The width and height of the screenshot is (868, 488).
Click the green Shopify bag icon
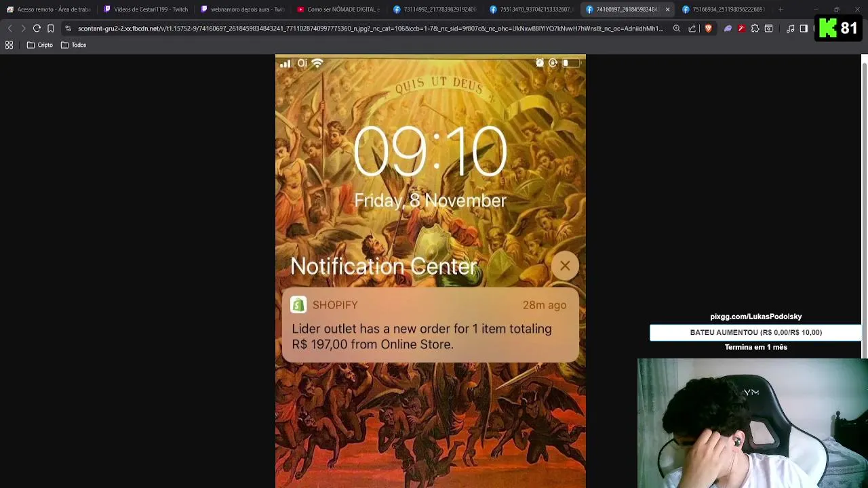coord(298,305)
